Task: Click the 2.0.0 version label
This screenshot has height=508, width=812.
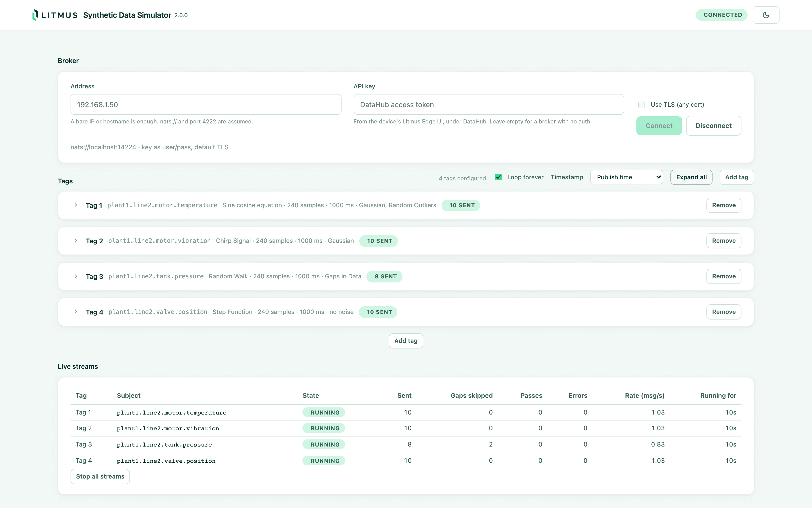Action: pos(181,15)
